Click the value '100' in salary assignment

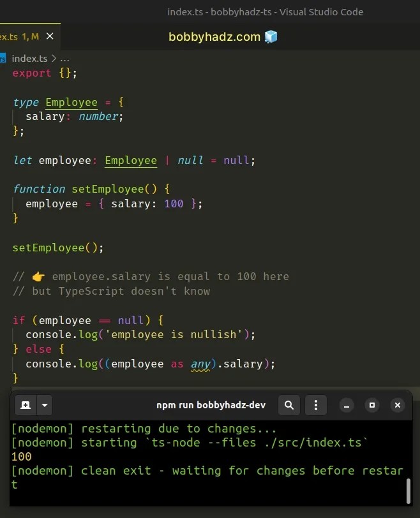(x=174, y=204)
